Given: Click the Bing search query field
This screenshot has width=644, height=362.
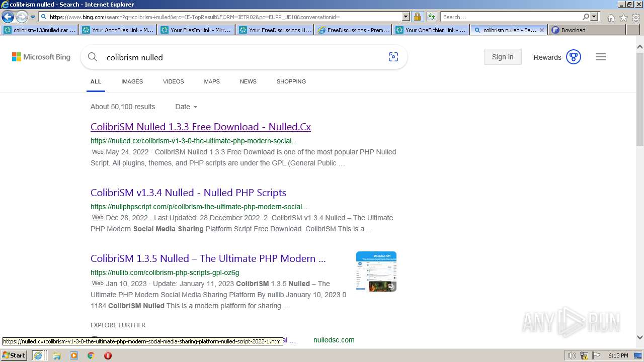Looking at the screenshot, I should [244, 57].
